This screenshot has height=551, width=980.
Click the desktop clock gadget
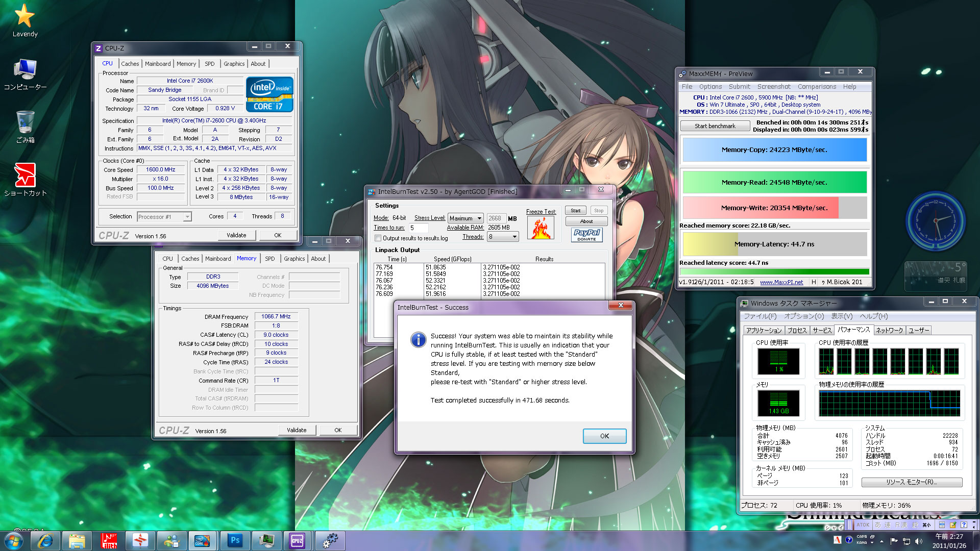point(936,220)
